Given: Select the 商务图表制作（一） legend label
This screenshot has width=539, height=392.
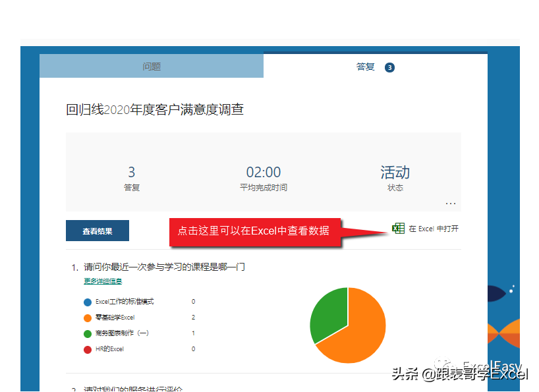Looking at the screenshot, I should coord(122,333).
